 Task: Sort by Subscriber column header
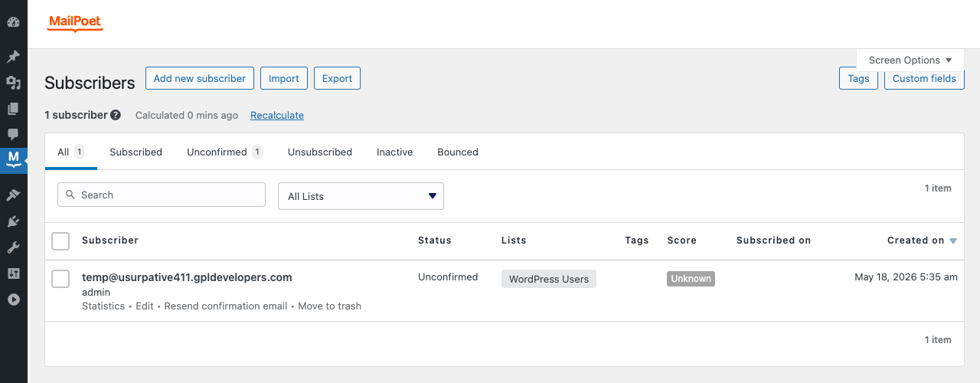pos(110,241)
